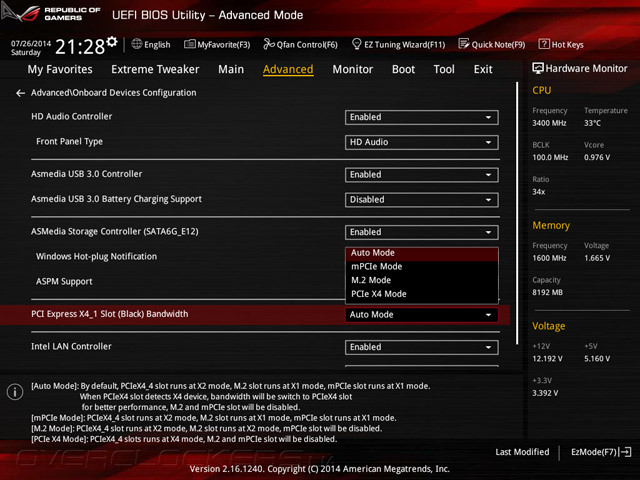Open the HD Audio Controller dropdown
Image resolution: width=640 pixels, height=480 pixels.
[422, 118]
